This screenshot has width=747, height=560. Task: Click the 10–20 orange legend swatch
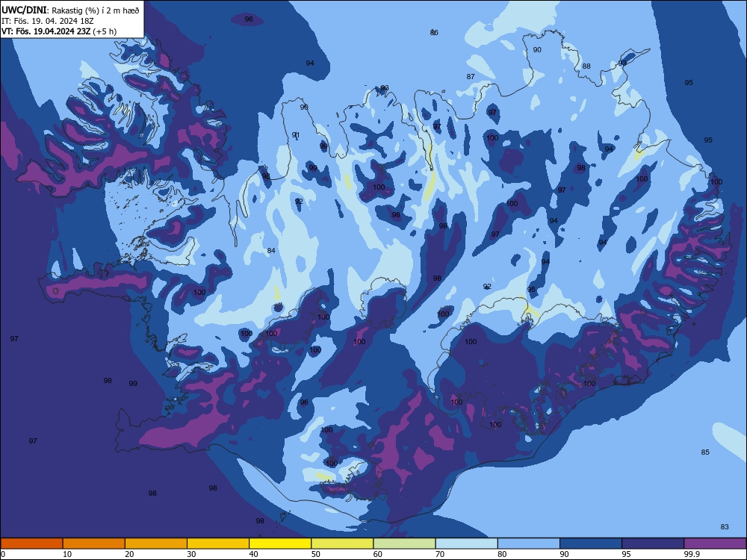[x=94, y=544]
